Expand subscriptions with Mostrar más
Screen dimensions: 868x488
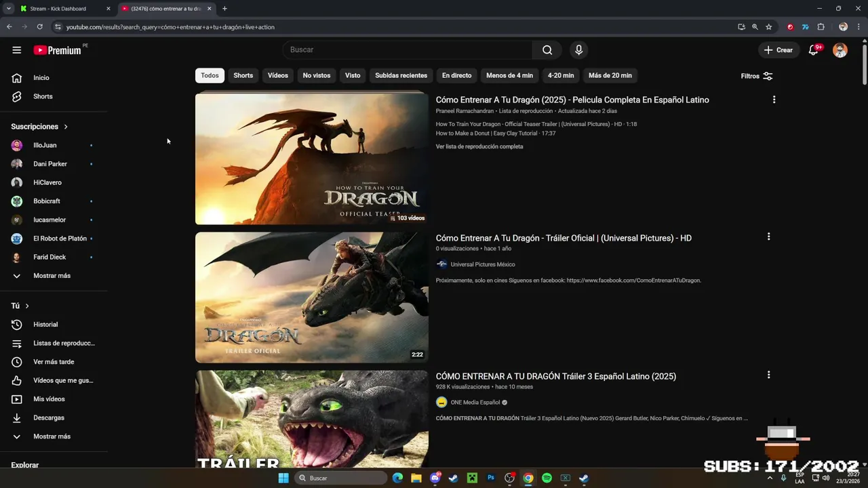(53, 276)
